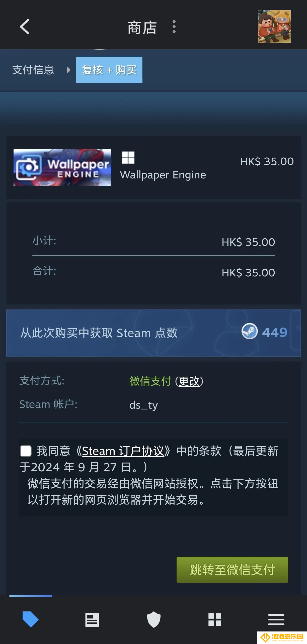Tap the back arrow icon
Image resolution: width=307 pixels, height=644 pixels.
(25, 27)
